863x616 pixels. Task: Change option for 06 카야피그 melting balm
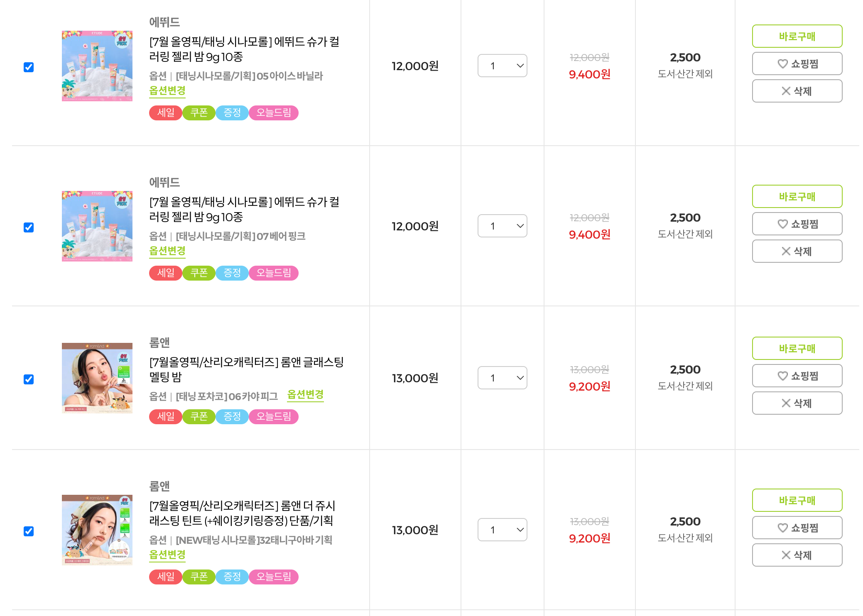(305, 395)
